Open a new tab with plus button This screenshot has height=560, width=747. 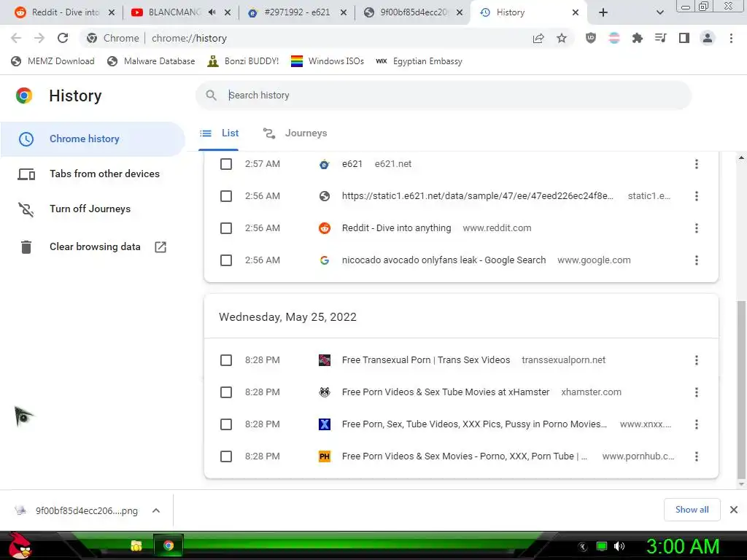coord(603,12)
